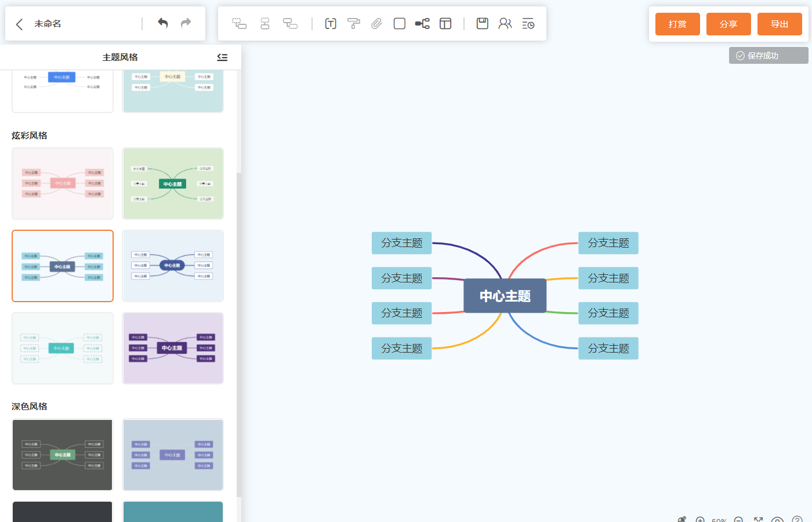This screenshot has height=522, width=812.
Task: Click the 深色风格 section heading
Action: 30,406
